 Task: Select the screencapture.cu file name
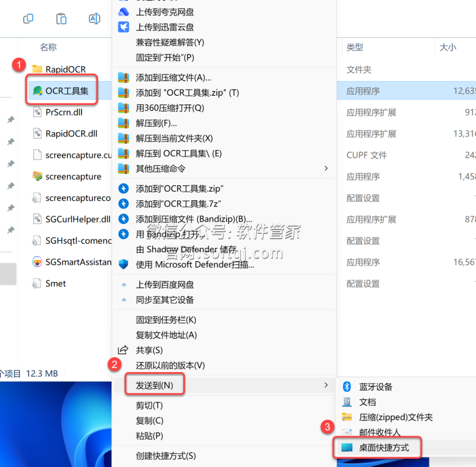click(78, 155)
